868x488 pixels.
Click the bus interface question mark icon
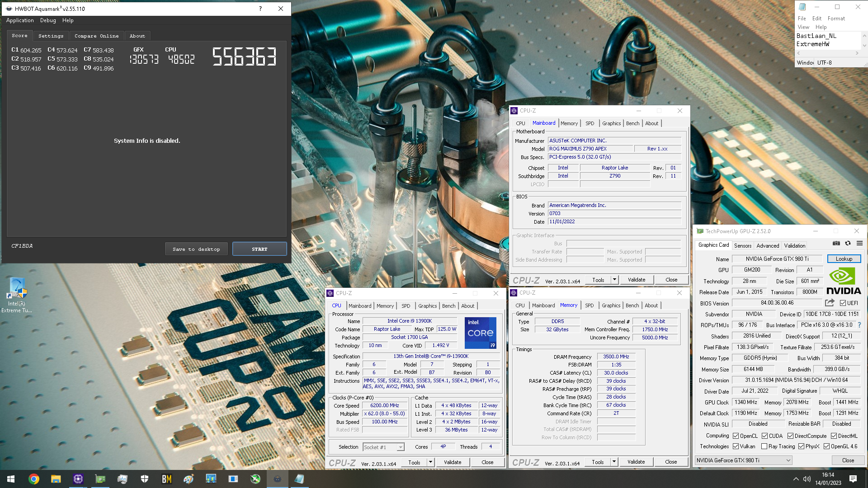click(859, 325)
